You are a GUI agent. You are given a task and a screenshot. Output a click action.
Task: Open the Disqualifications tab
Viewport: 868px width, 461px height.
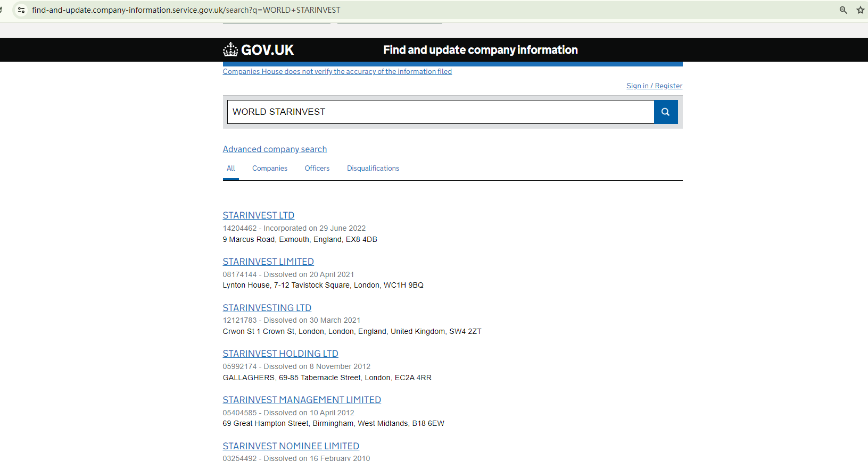[x=373, y=169]
